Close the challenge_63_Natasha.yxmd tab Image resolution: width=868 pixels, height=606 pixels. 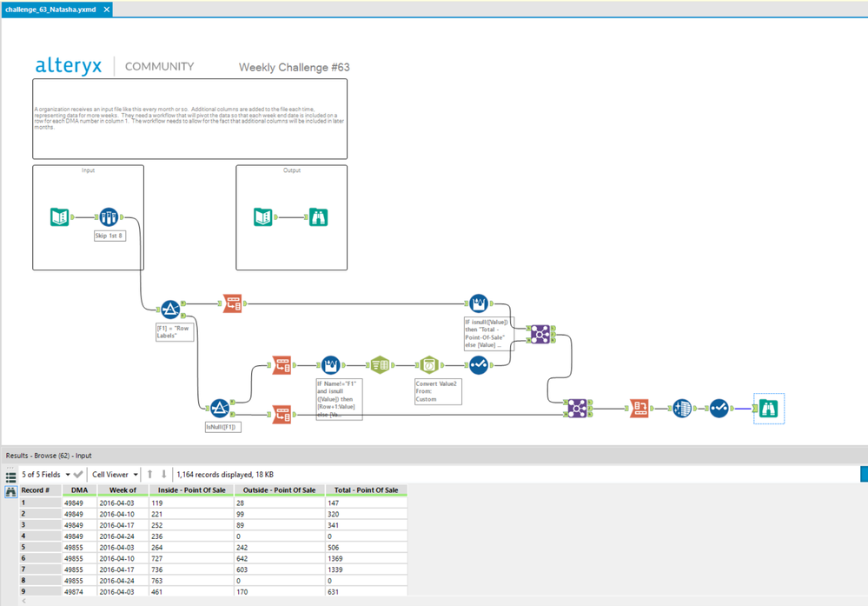[x=106, y=10]
